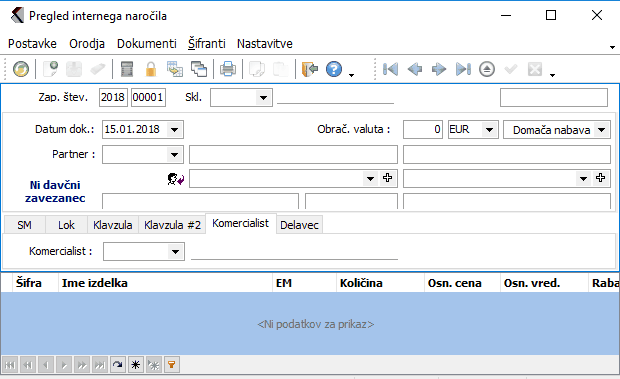
Task: Click the year field showing 2018
Action: coord(113,98)
